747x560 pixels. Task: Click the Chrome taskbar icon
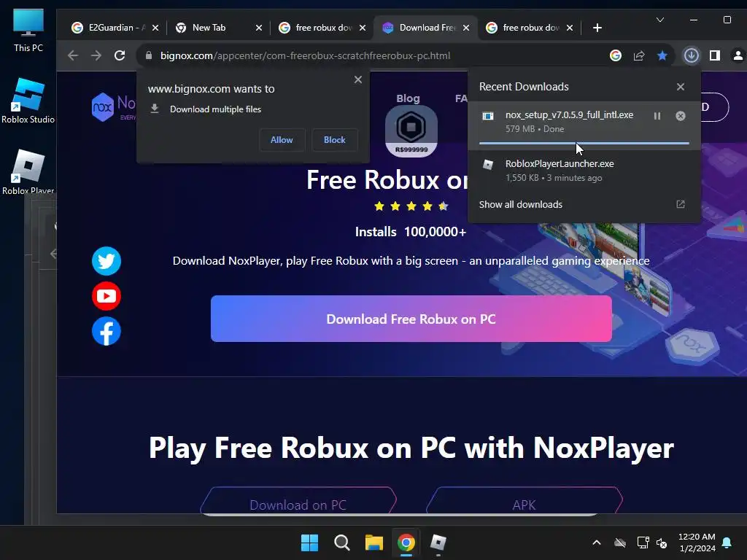(x=406, y=542)
